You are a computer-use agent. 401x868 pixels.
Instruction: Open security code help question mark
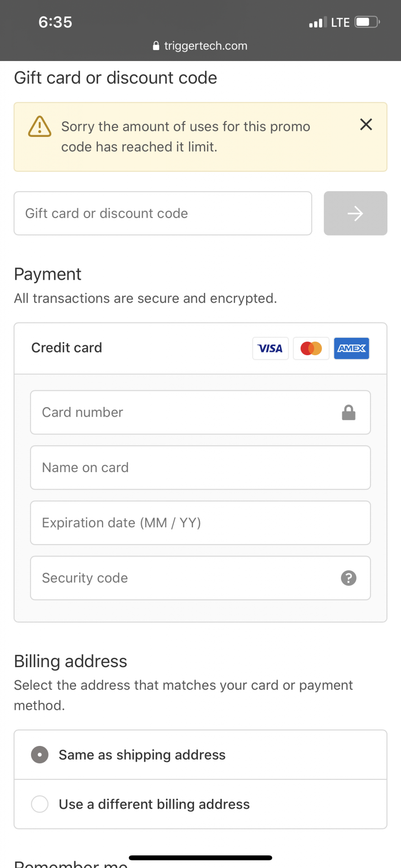[x=348, y=578]
